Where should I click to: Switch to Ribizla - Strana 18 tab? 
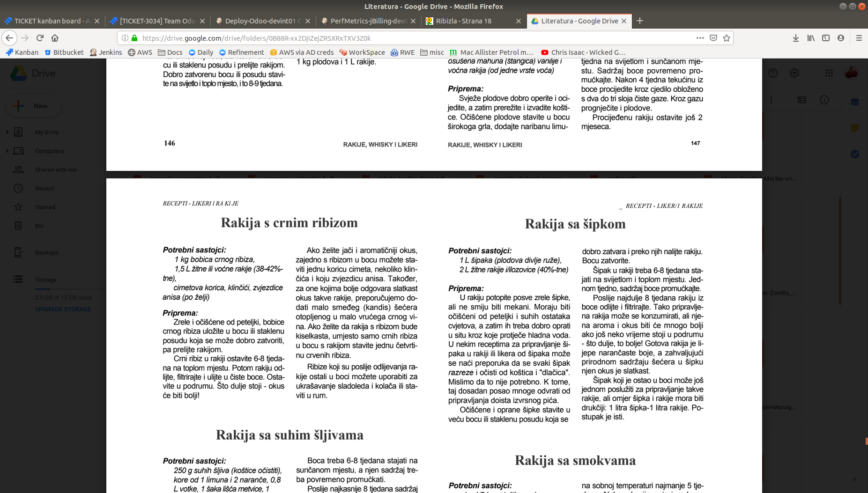[x=474, y=21]
